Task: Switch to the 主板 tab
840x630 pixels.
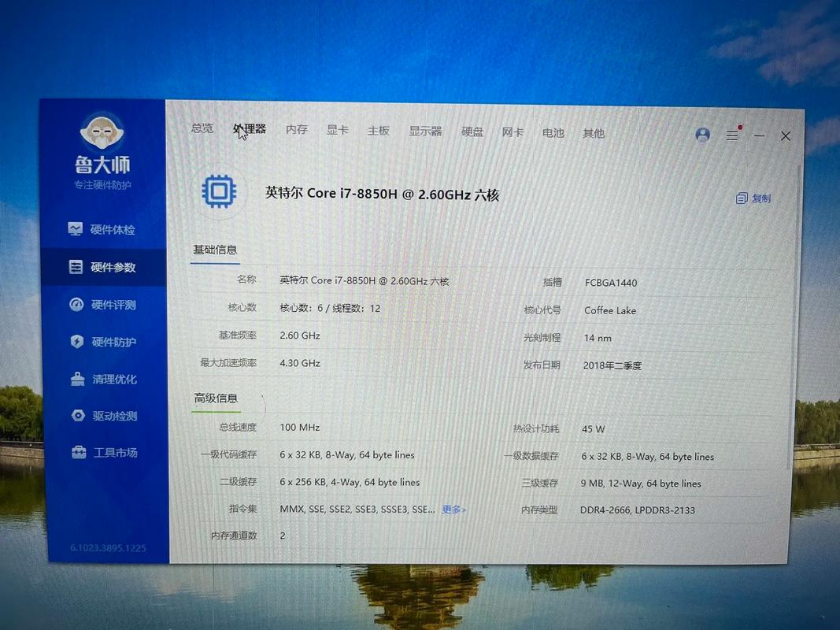Action: click(378, 131)
